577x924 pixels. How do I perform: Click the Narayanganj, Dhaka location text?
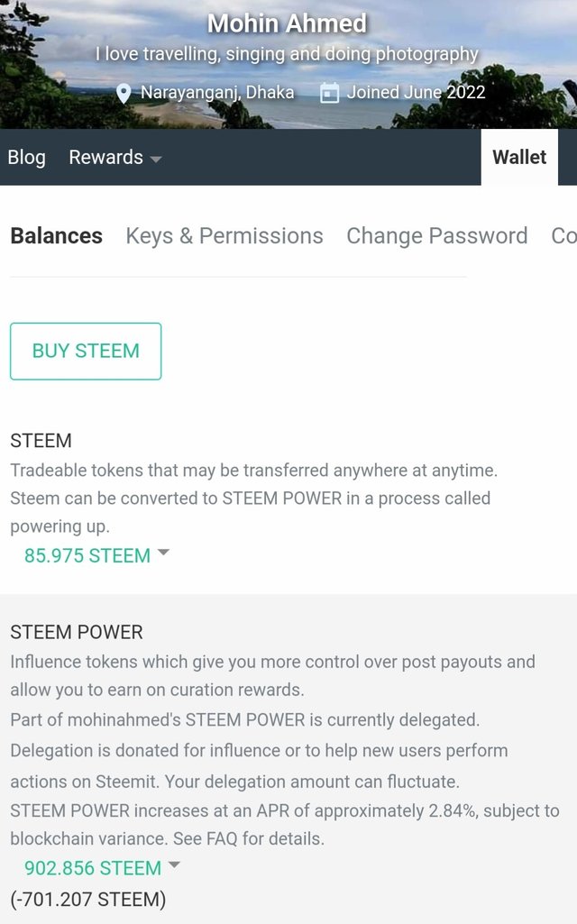pyautogui.click(x=217, y=93)
